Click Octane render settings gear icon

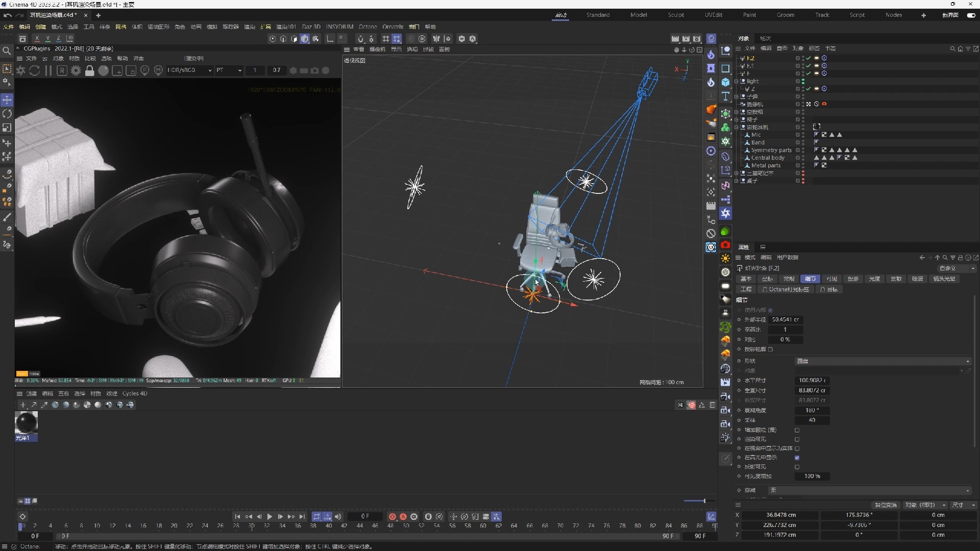pyautogui.click(x=76, y=70)
